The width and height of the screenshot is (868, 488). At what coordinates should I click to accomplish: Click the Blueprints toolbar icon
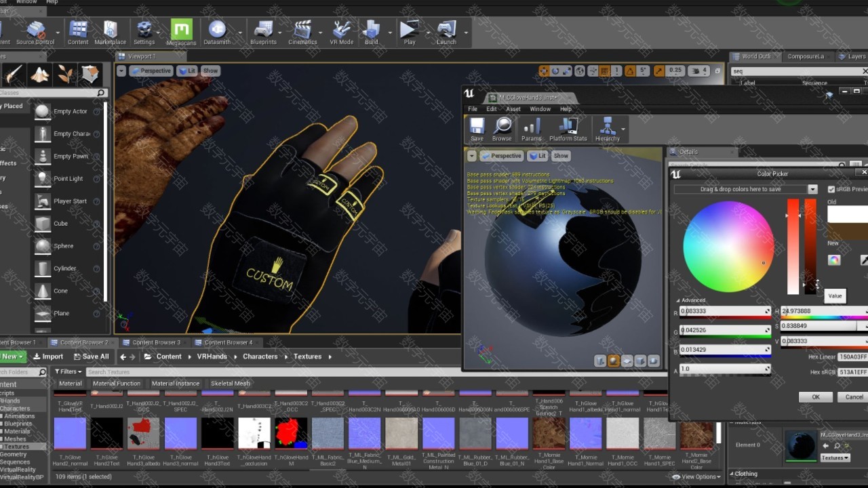click(263, 32)
